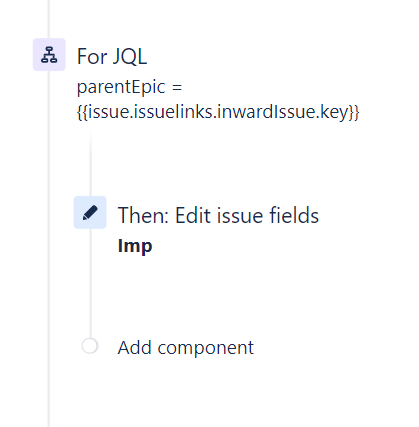Click the word JQL in branch title
The width and height of the screenshot is (419, 427).
[130, 56]
